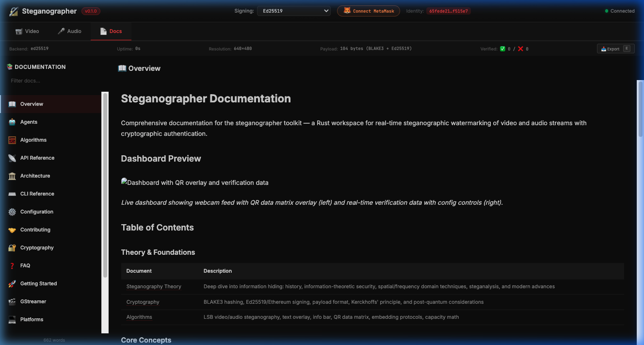Click the Export button

(615, 49)
